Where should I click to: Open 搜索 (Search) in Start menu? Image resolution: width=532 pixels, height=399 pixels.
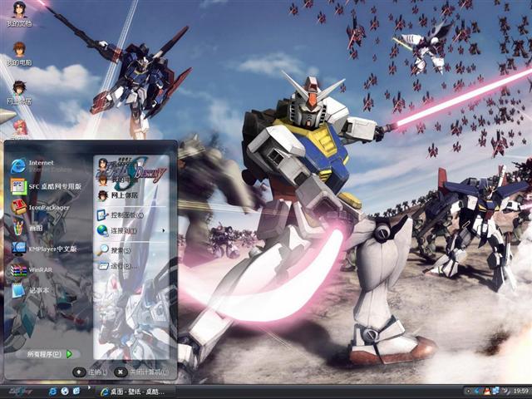coord(114,250)
